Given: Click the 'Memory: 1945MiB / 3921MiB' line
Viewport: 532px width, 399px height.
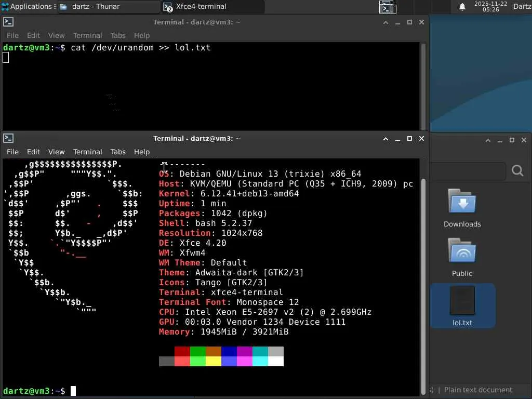Looking at the screenshot, I should (x=224, y=332).
